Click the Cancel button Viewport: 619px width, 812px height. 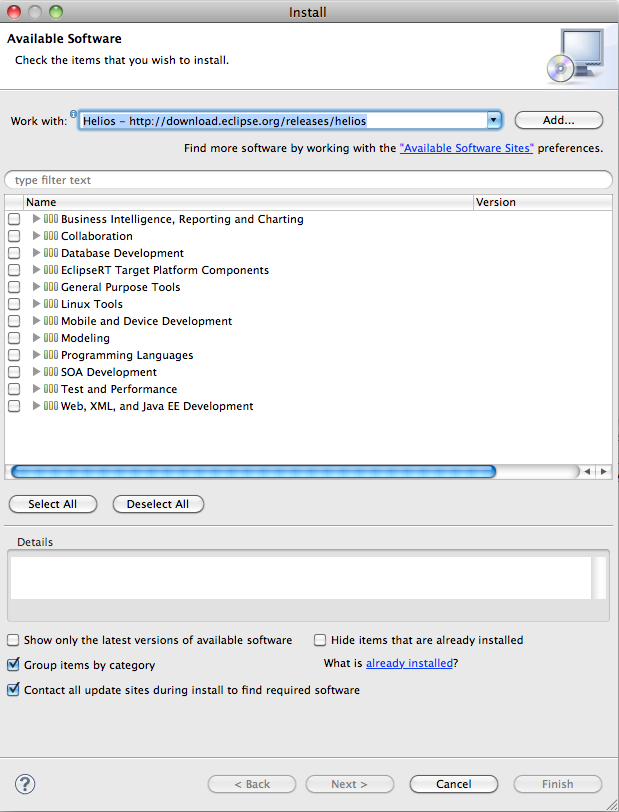(454, 784)
